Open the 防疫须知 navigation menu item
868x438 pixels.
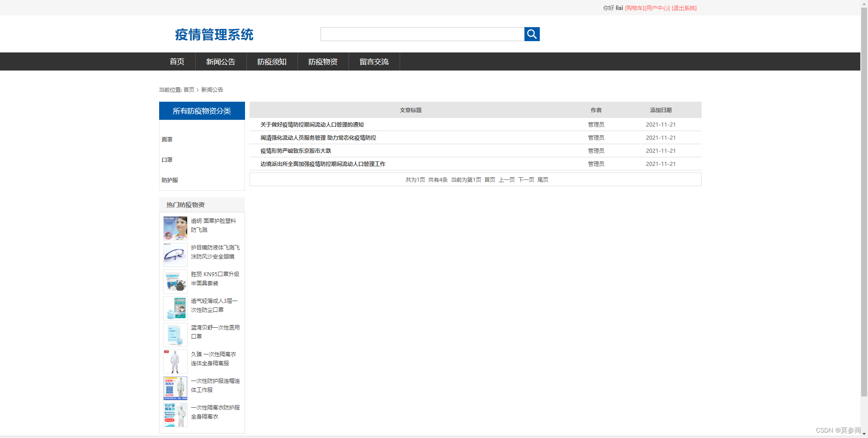click(x=272, y=61)
